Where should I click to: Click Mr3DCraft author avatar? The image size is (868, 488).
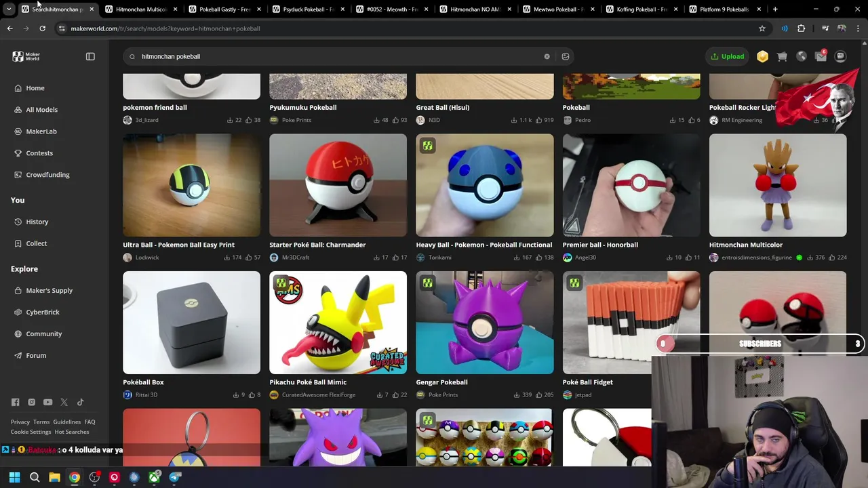[274, 258]
